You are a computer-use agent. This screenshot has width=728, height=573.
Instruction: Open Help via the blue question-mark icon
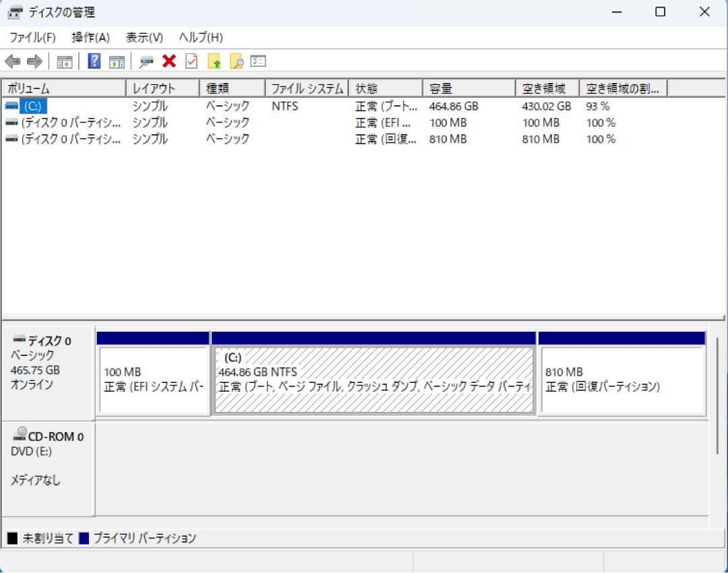click(94, 61)
